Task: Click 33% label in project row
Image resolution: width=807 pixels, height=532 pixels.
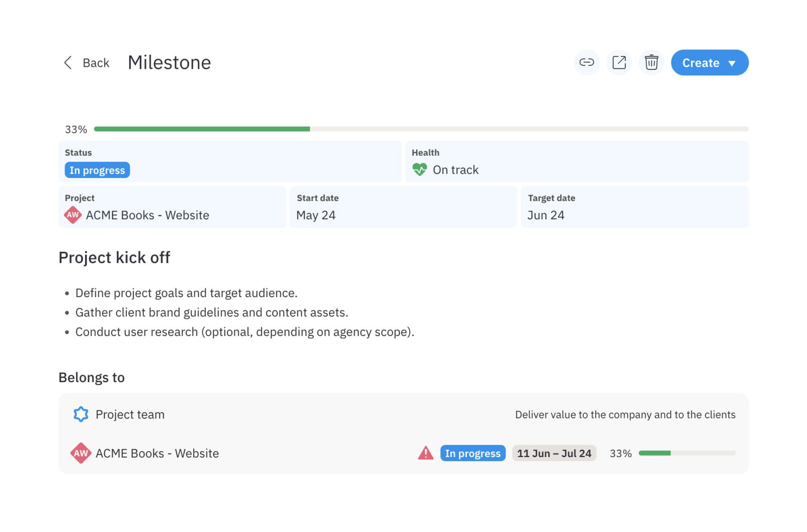Action: pyautogui.click(x=620, y=453)
